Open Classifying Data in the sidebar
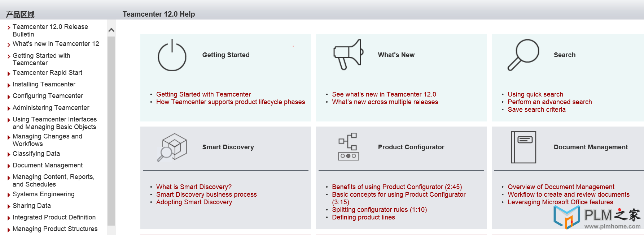 pos(36,154)
